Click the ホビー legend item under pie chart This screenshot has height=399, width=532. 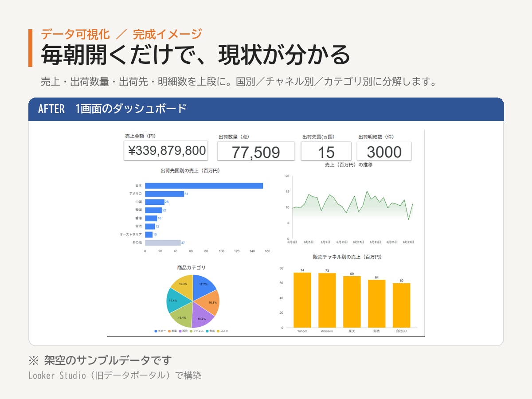coord(160,331)
